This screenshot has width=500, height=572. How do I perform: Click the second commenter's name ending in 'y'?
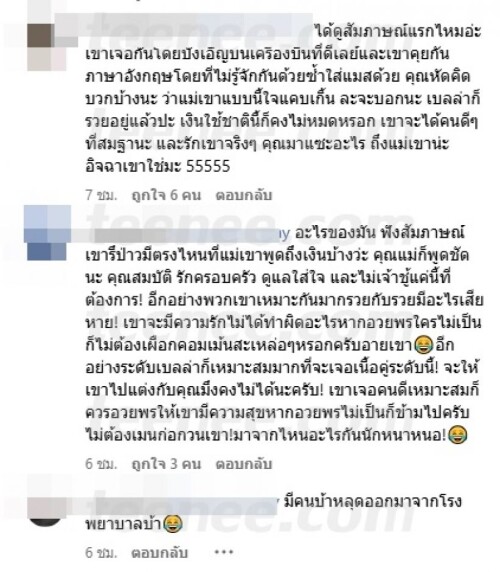pyautogui.click(x=188, y=233)
